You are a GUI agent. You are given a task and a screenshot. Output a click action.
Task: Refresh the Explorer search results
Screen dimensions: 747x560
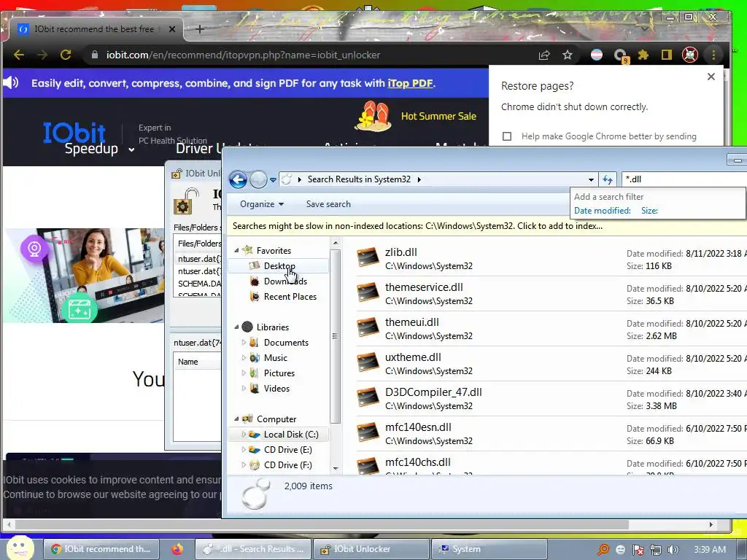[x=608, y=179]
